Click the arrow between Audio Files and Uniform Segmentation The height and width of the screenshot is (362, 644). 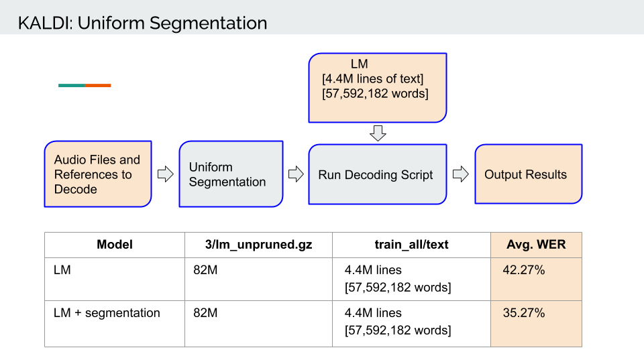click(166, 174)
